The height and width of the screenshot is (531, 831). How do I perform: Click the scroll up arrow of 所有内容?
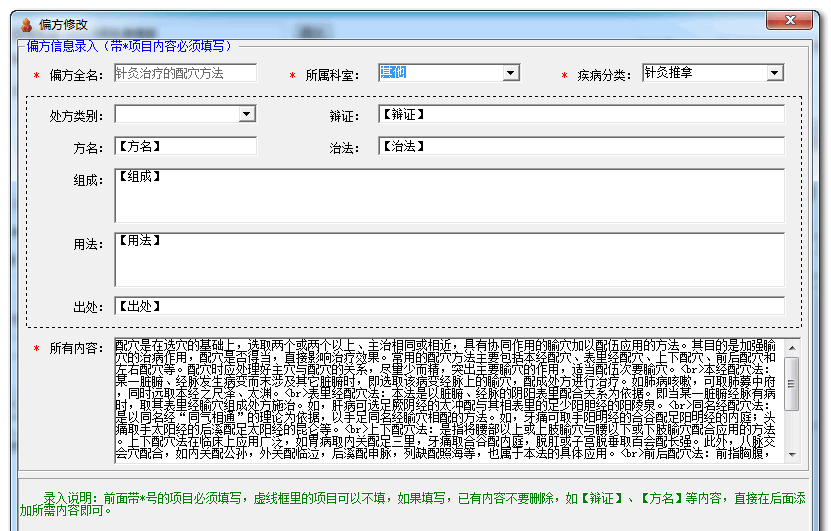pos(792,348)
